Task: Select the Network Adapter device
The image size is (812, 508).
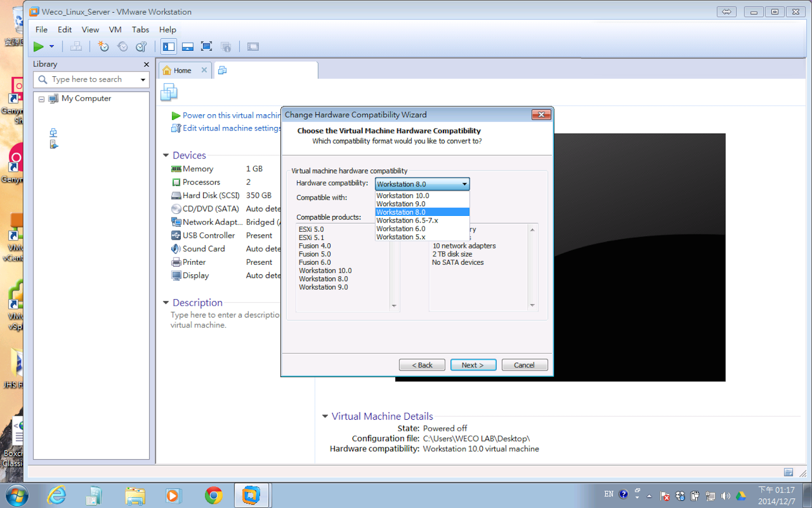Action: point(225,222)
